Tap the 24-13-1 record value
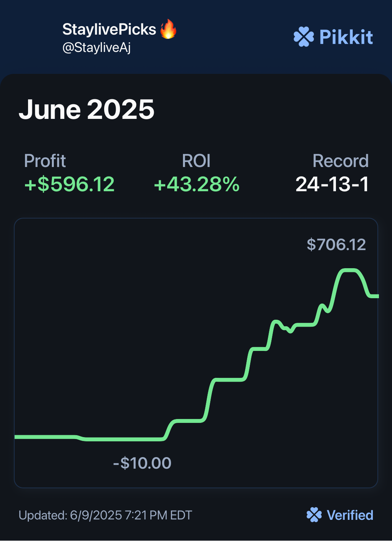Viewport: 392px width, 541px height. pyautogui.click(x=332, y=184)
